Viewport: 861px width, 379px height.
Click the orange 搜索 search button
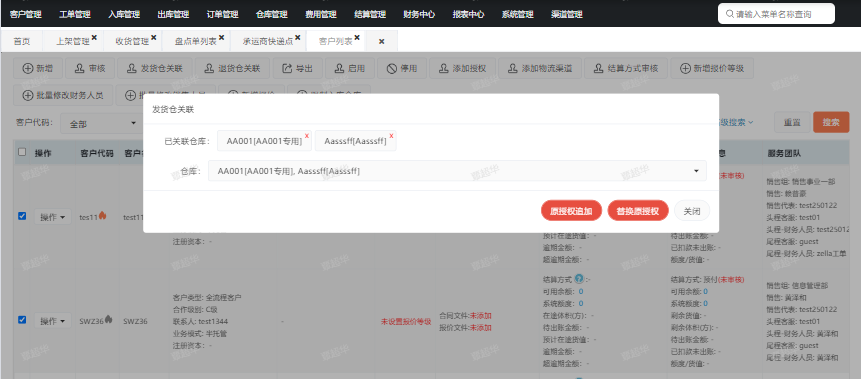(831, 122)
